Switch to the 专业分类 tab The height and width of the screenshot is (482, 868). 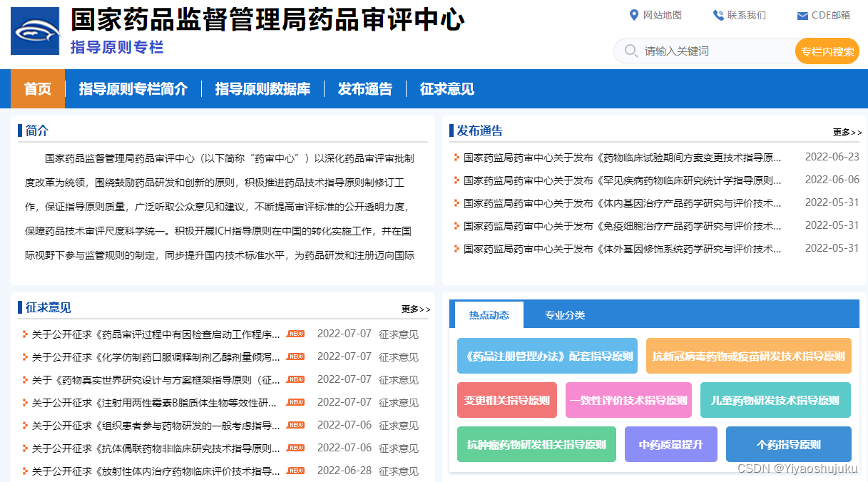(x=565, y=315)
